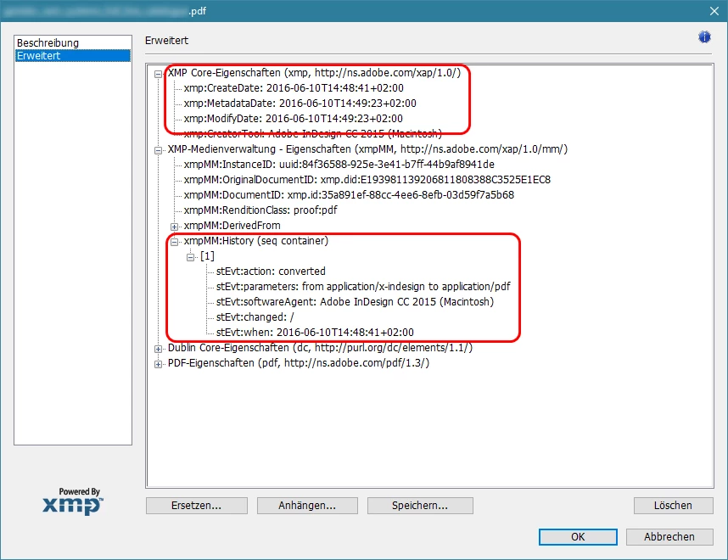Click the Anhängen... button

tap(307, 506)
